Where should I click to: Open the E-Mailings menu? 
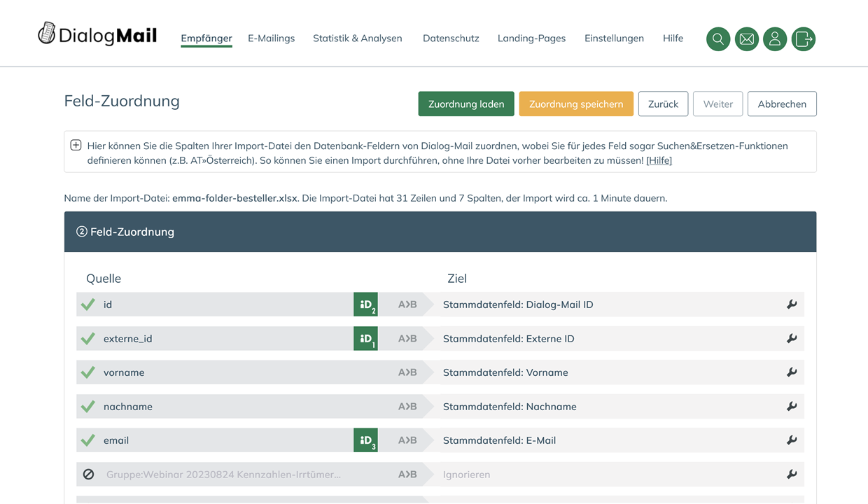click(x=271, y=38)
